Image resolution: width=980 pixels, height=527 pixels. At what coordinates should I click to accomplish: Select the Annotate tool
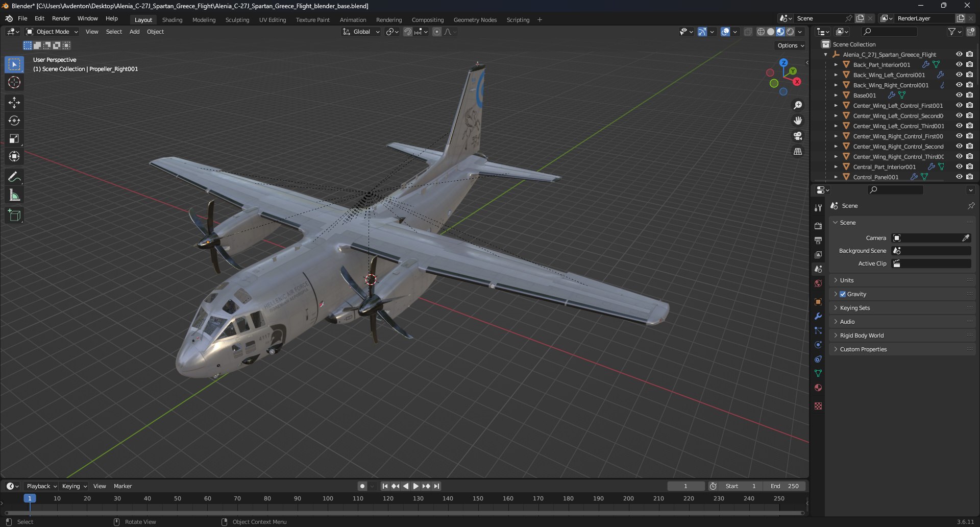point(14,177)
